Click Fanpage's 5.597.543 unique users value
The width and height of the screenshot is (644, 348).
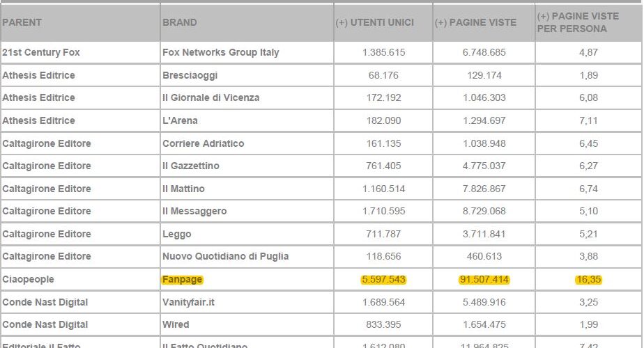(x=383, y=280)
